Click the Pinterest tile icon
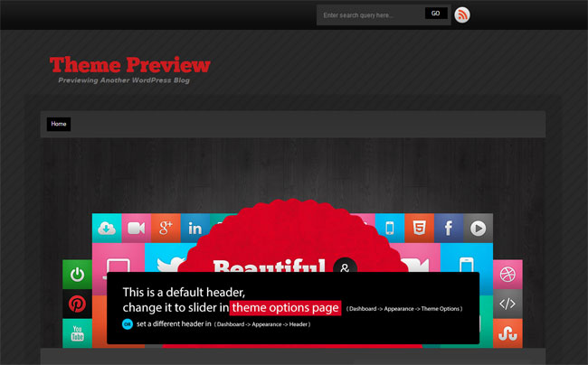The width and height of the screenshot is (588, 365). pyautogui.click(x=77, y=304)
